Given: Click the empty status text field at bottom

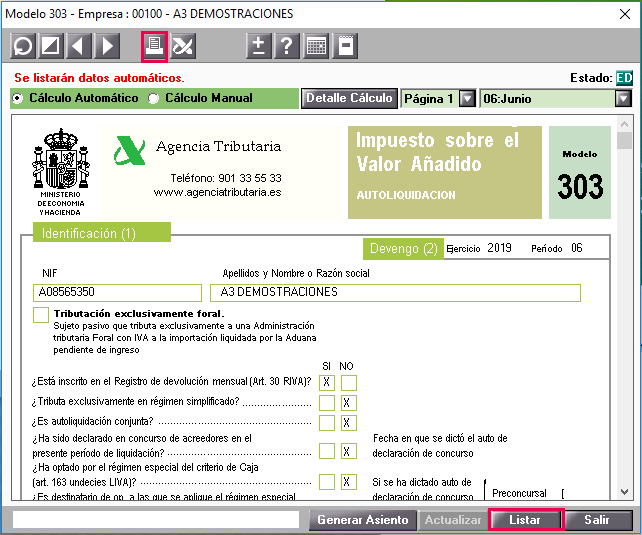Looking at the screenshot, I should [x=156, y=520].
